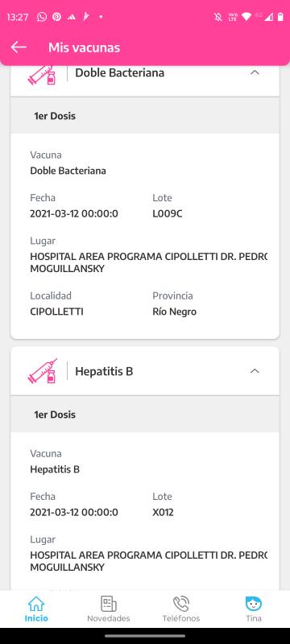Tap the Hepatitis B card title
The height and width of the screenshot is (644, 290).
[104, 371]
